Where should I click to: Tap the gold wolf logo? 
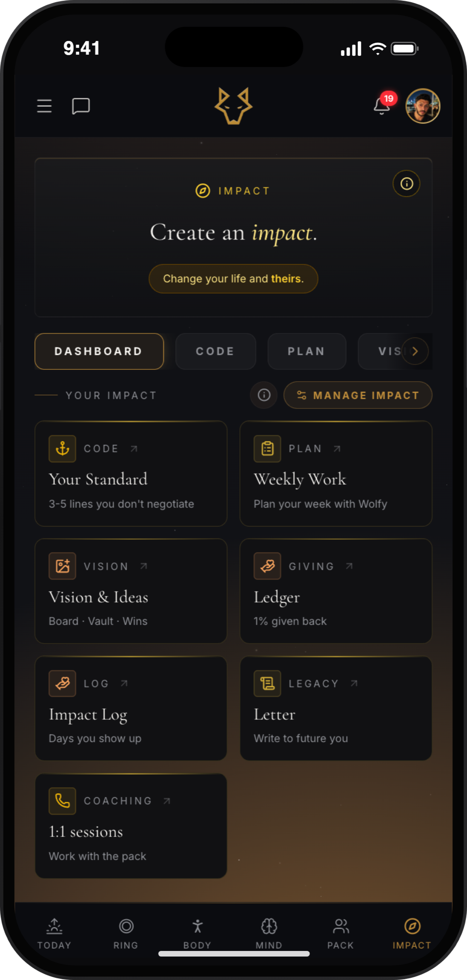[x=233, y=106]
